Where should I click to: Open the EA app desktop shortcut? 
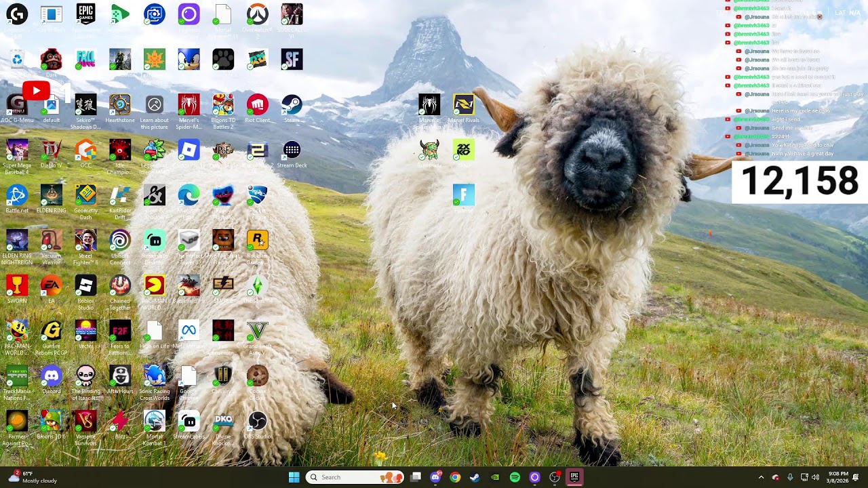[51, 289]
